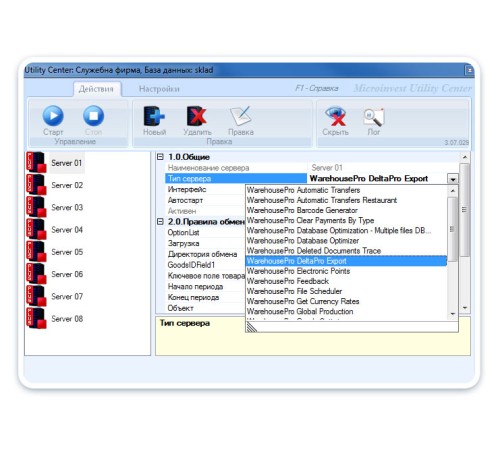Select GoodsIDField1 property row

tap(205, 265)
